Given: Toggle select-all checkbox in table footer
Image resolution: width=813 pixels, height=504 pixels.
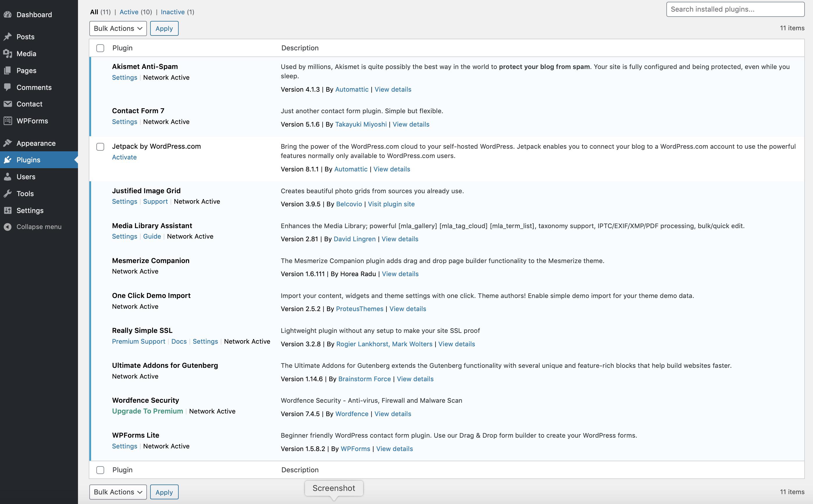Looking at the screenshot, I should 100,470.
